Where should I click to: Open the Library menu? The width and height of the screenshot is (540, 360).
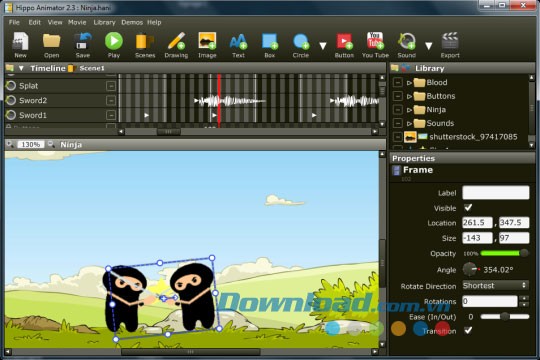104,22
